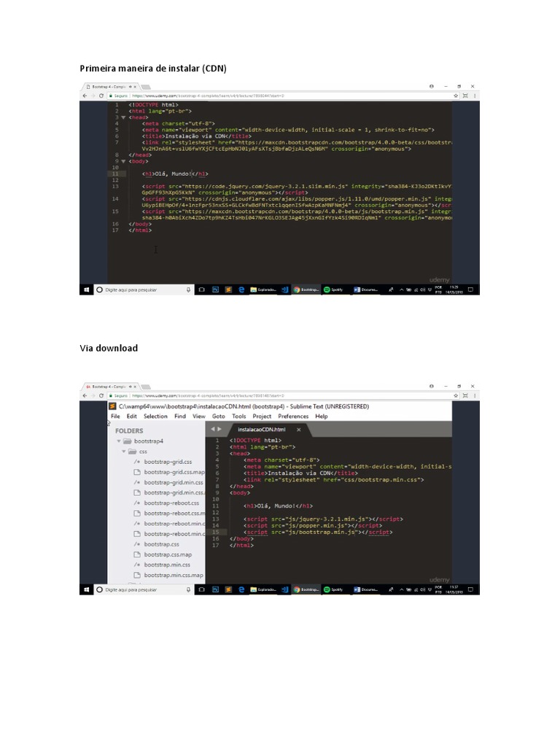Screen dimensions: 560x747
Task: Open bootstrap.min.css in sidebar
Action: tap(167, 565)
